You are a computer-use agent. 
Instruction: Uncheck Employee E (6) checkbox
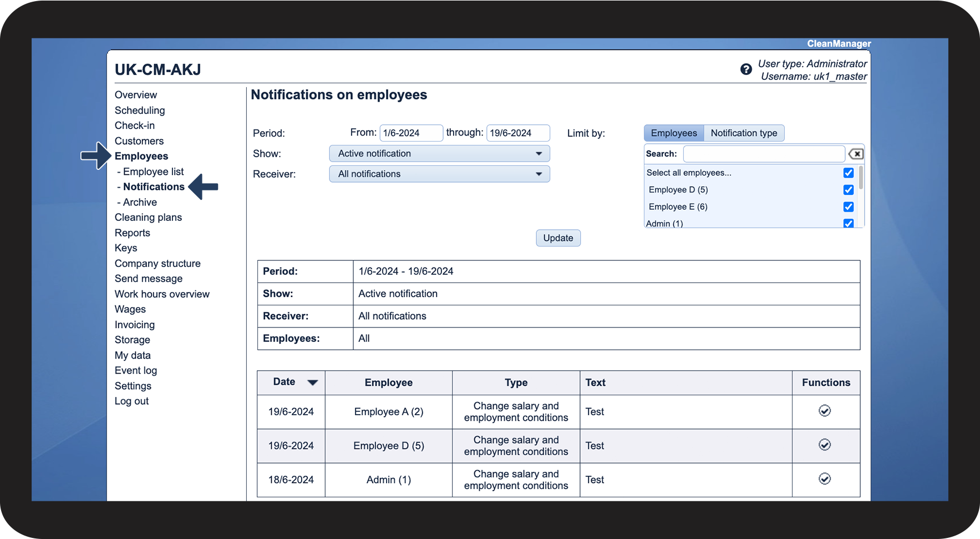848,207
